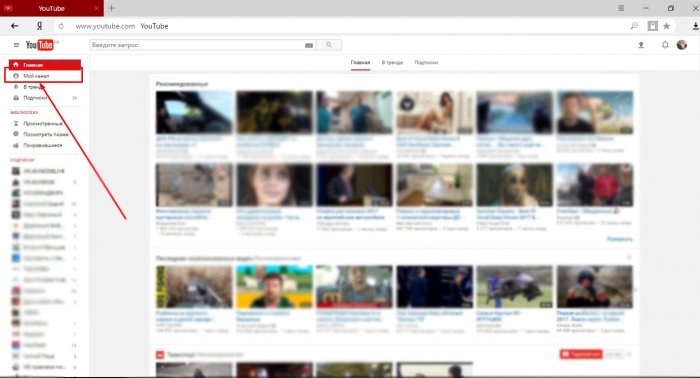Viewport: 700px width, 378px height.
Task: Close the YouTube browser tab
Action: [97, 8]
